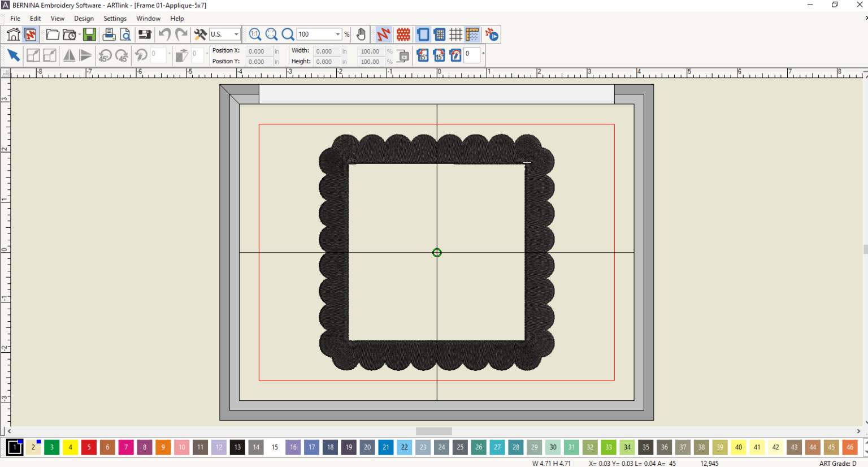Mirror the design horizontally
Viewport: 868px width, 467px height.
(69, 55)
